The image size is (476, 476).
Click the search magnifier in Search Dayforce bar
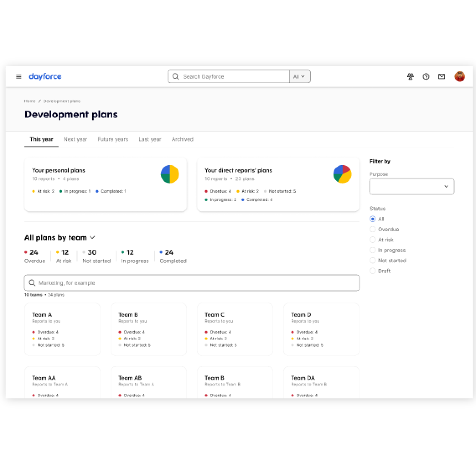click(x=176, y=76)
